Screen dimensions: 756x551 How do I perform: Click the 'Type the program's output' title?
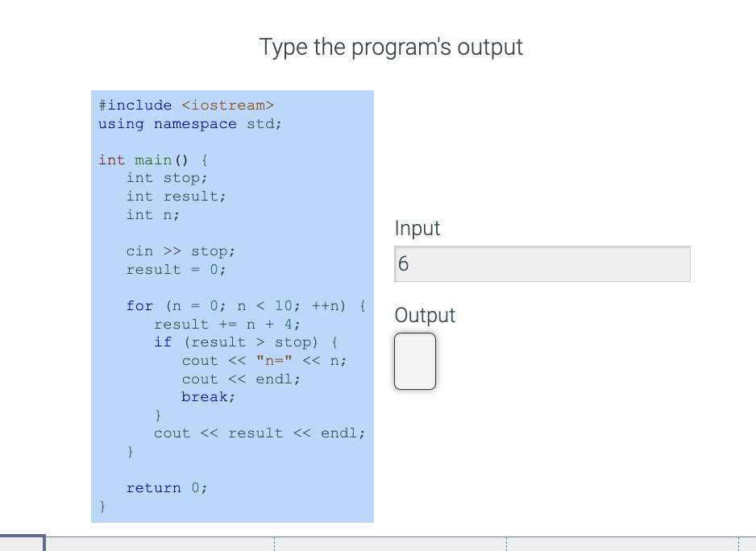click(390, 47)
